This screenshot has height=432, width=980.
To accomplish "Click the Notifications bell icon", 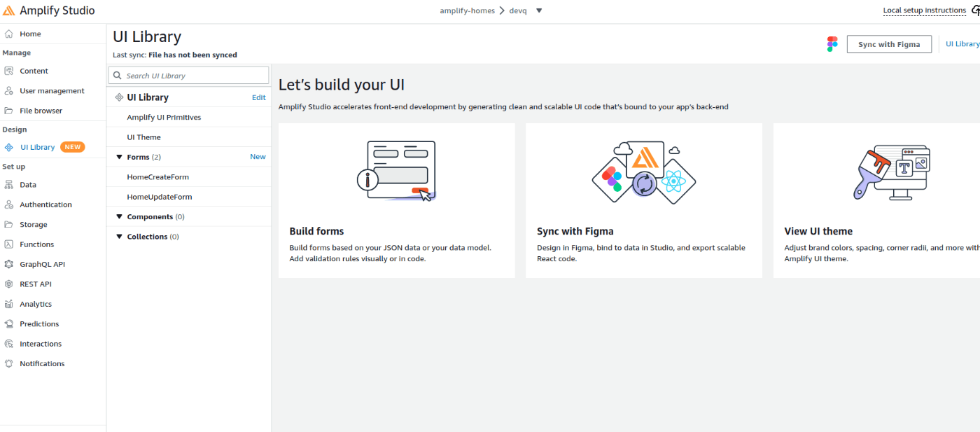I will pos(8,363).
